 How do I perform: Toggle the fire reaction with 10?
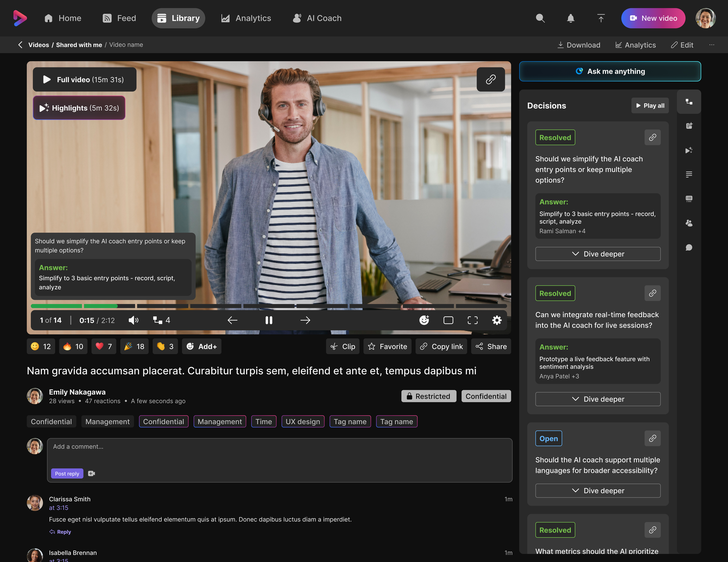pos(73,347)
